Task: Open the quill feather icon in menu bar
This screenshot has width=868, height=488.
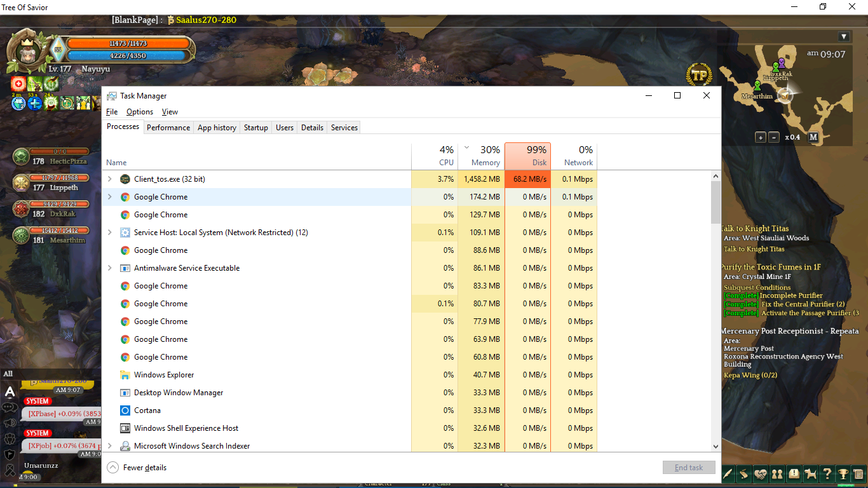Action: [728, 473]
